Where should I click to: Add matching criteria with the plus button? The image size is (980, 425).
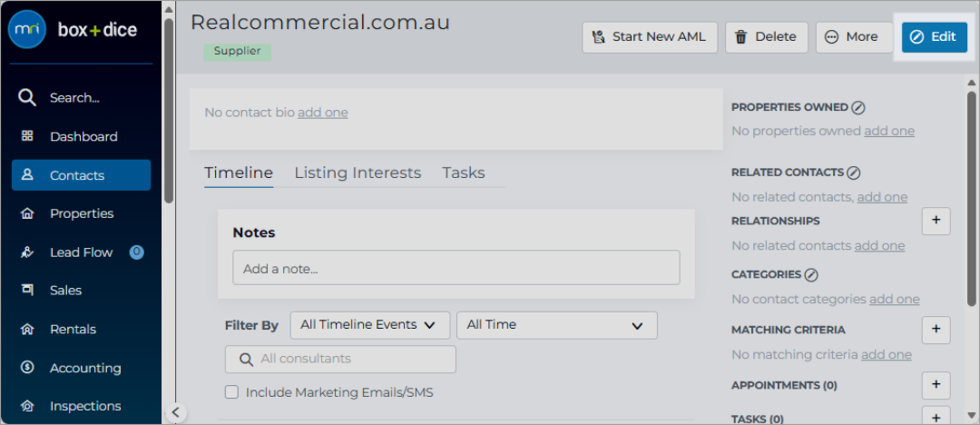click(x=936, y=330)
